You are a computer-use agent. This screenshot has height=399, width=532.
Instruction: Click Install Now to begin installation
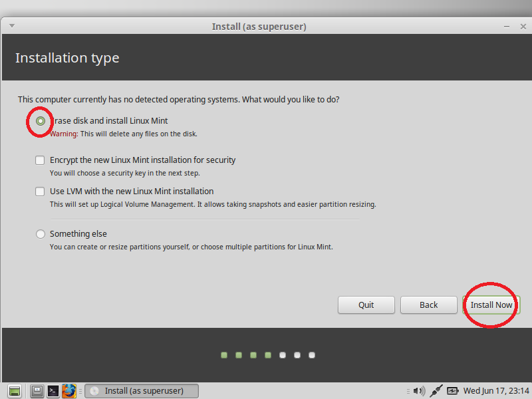pos(491,305)
